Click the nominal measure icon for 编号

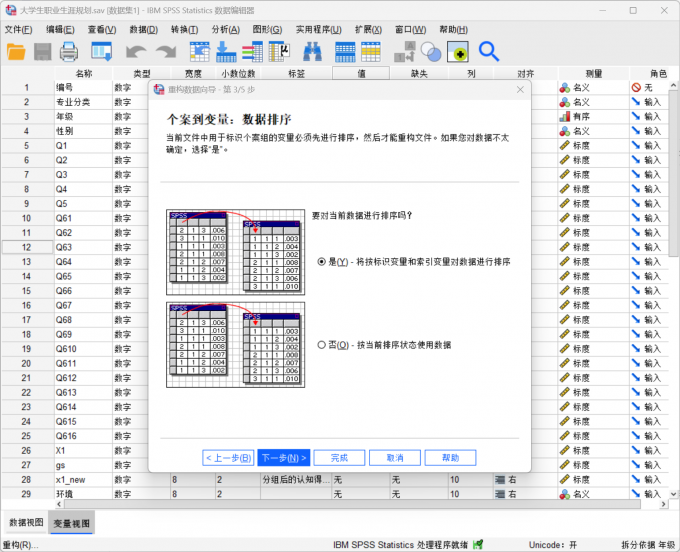[565, 88]
